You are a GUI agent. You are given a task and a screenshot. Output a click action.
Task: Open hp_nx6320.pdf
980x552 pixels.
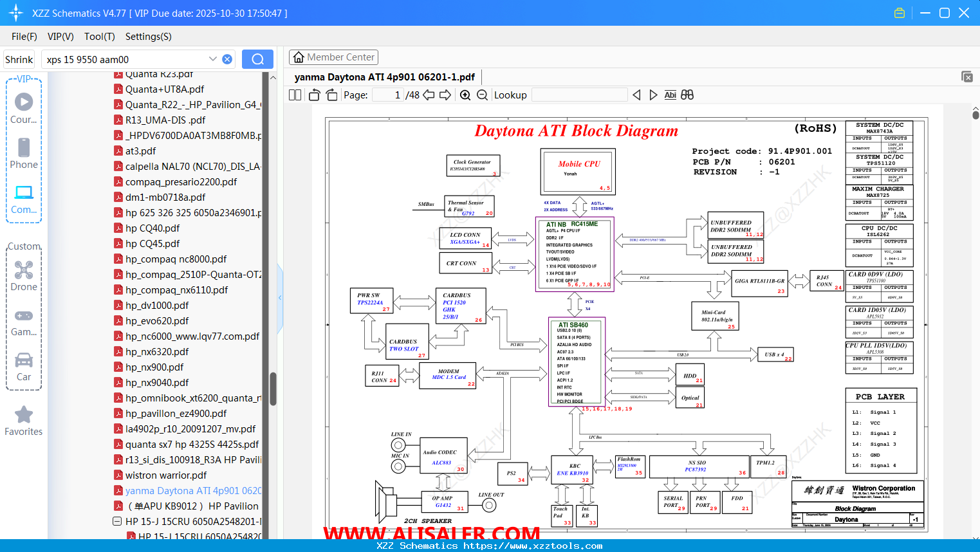(157, 352)
